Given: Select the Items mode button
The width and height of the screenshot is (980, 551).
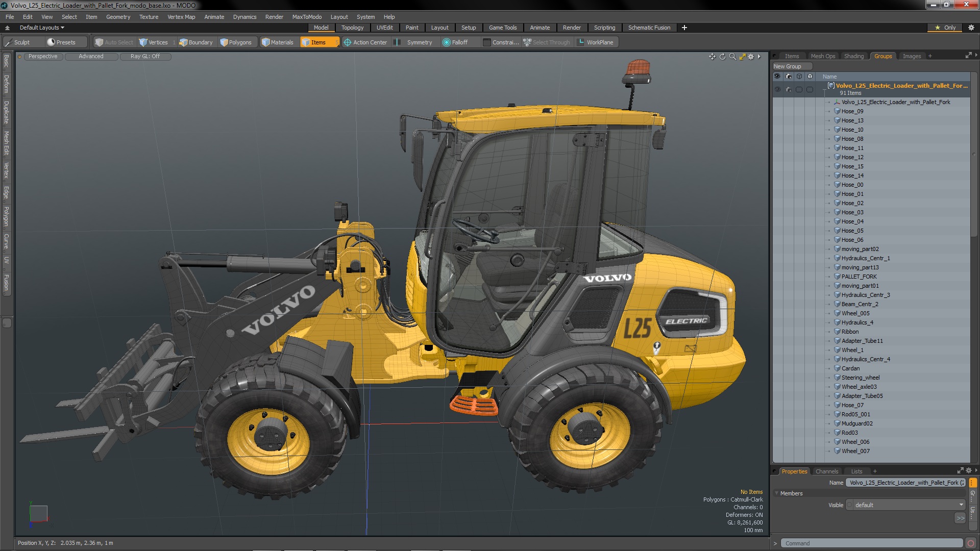Looking at the screenshot, I should click(319, 42).
